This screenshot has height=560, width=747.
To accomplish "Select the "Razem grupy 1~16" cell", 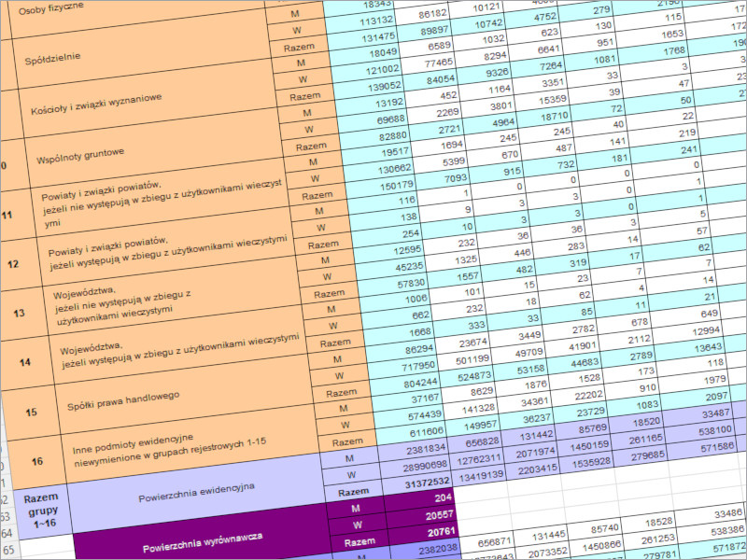I will click(x=41, y=511).
